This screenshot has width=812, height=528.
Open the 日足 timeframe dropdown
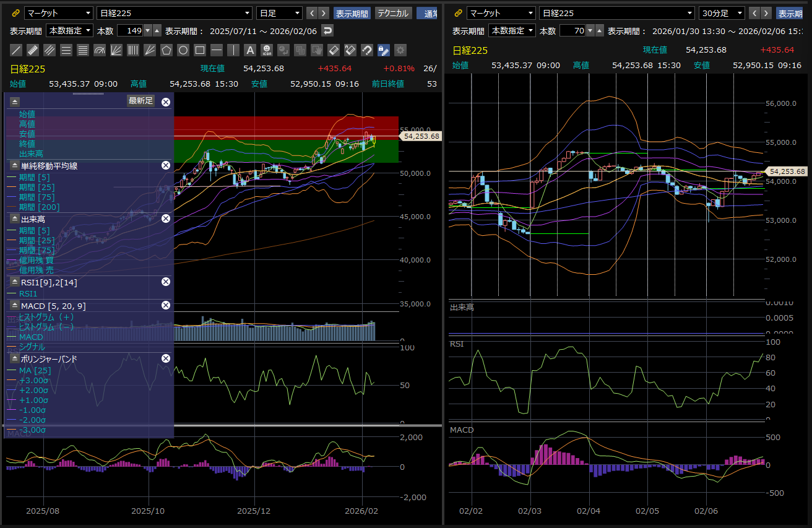(x=279, y=13)
